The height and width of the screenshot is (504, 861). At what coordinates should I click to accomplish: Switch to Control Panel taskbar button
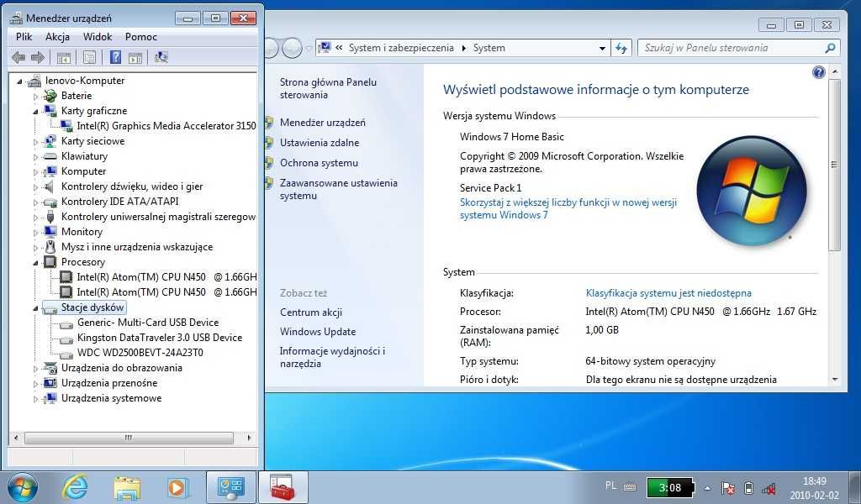tap(230, 487)
